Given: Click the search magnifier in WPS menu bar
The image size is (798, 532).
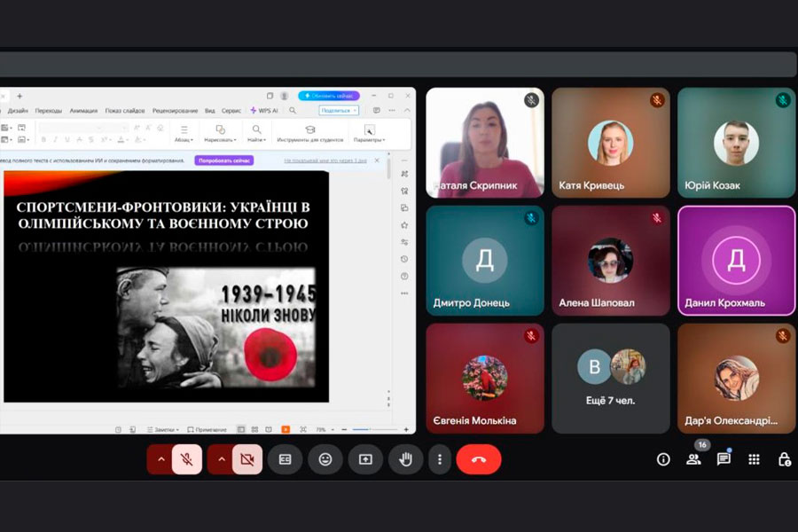Looking at the screenshot, I should [x=292, y=111].
